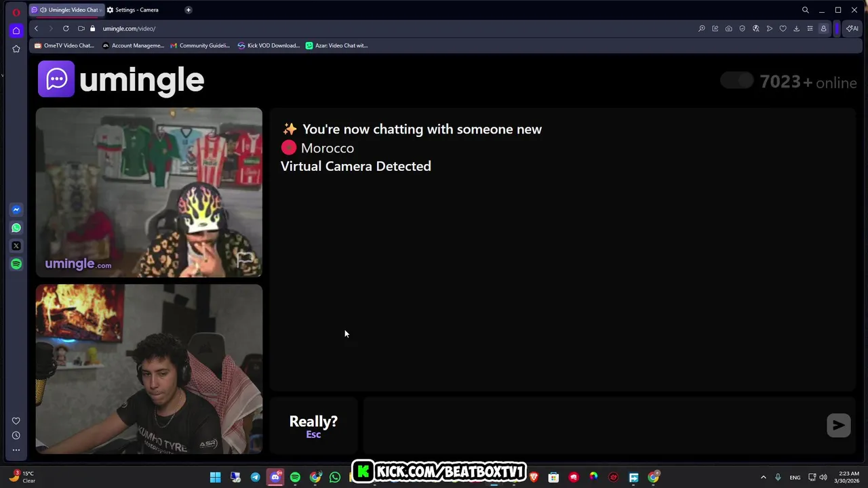Send the chat message arrow button

click(839, 425)
